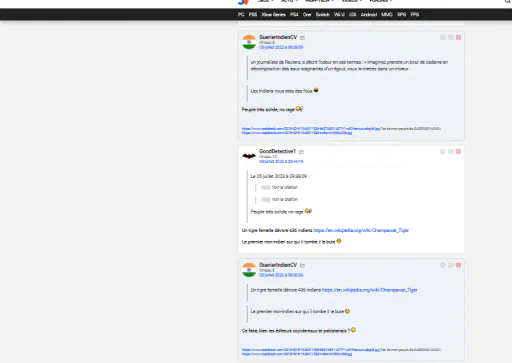The width and height of the screenshot is (512, 363).
Task: Click the red report icon on the bottom GuerierIndienCV post
Action: 458,265
